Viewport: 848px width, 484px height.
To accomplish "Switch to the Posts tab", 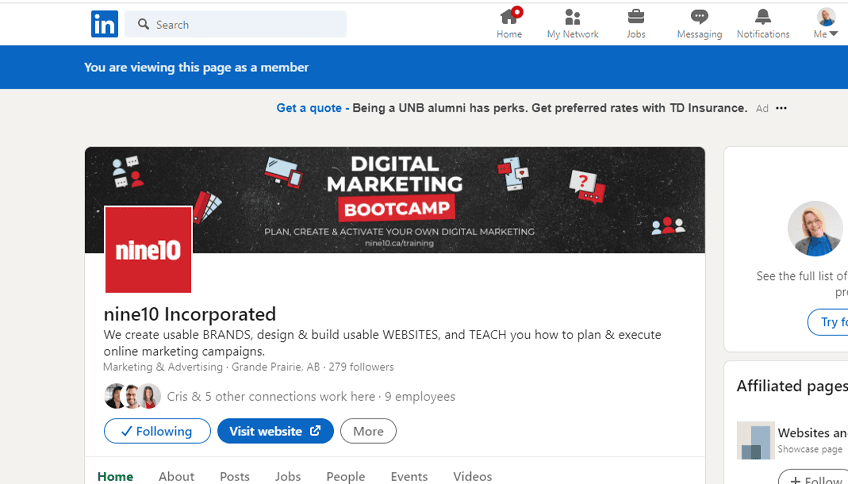I will (x=235, y=476).
